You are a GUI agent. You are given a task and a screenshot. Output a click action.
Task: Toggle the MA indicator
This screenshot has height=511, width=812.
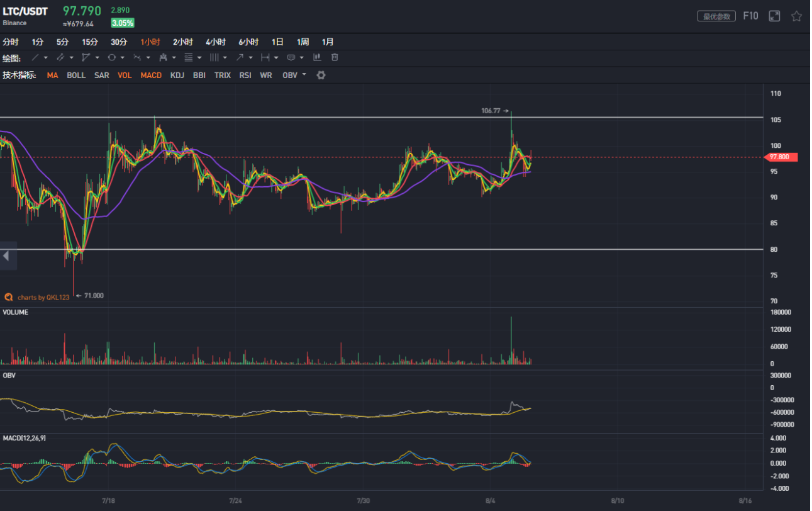[52, 75]
